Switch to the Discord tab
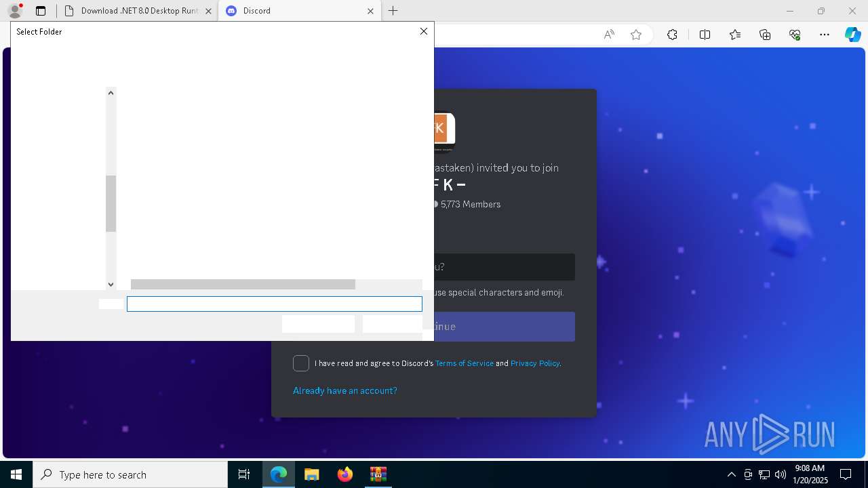 click(298, 11)
